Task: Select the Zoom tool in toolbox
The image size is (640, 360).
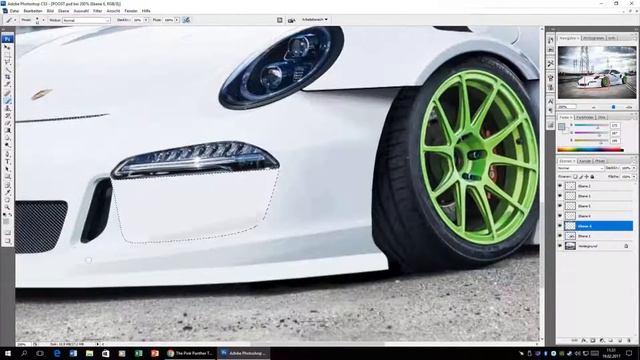Action: 7,207
